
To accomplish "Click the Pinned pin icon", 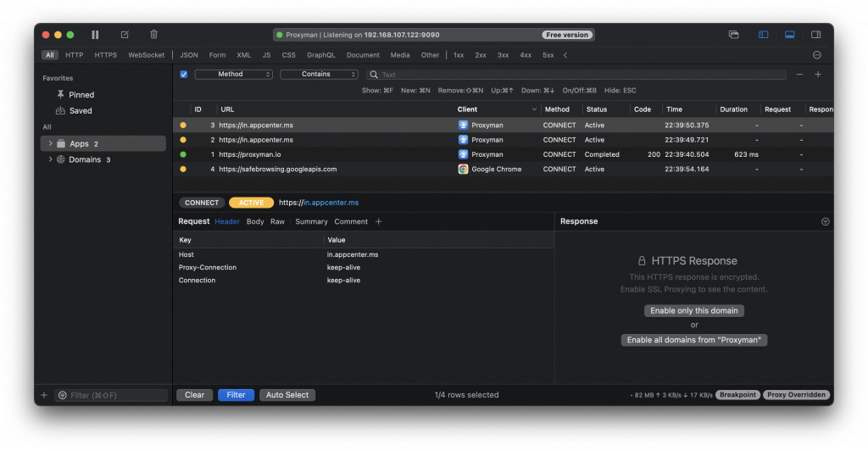I will click(61, 95).
